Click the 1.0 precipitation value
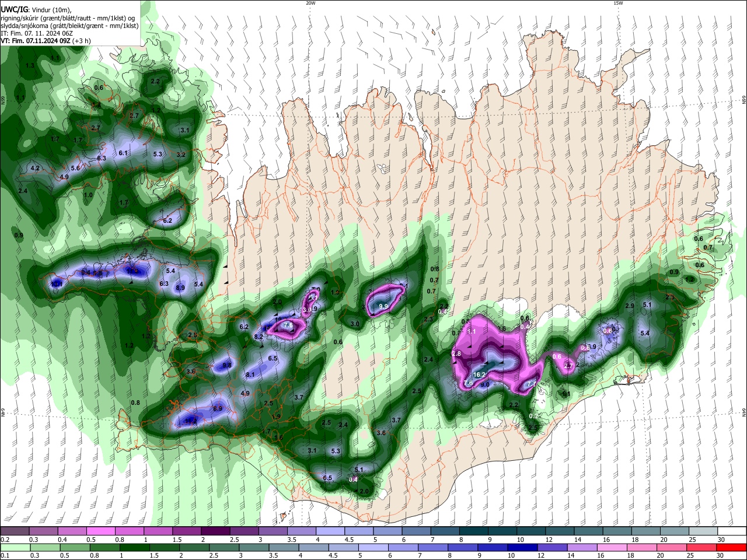Viewport: 747px width, 560px height. tap(89, 195)
